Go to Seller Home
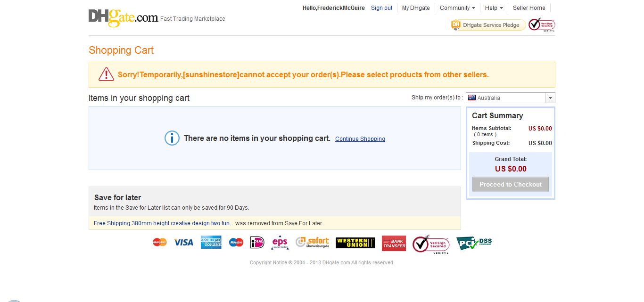Image resolution: width=644 pixels, height=302 pixels. pos(529,8)
